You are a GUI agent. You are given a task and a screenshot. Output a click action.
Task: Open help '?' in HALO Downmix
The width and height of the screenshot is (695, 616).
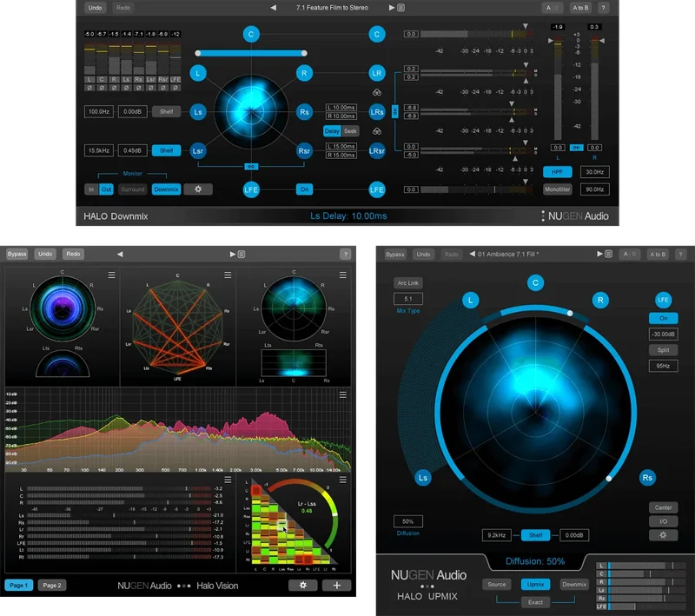coord(603,8)
